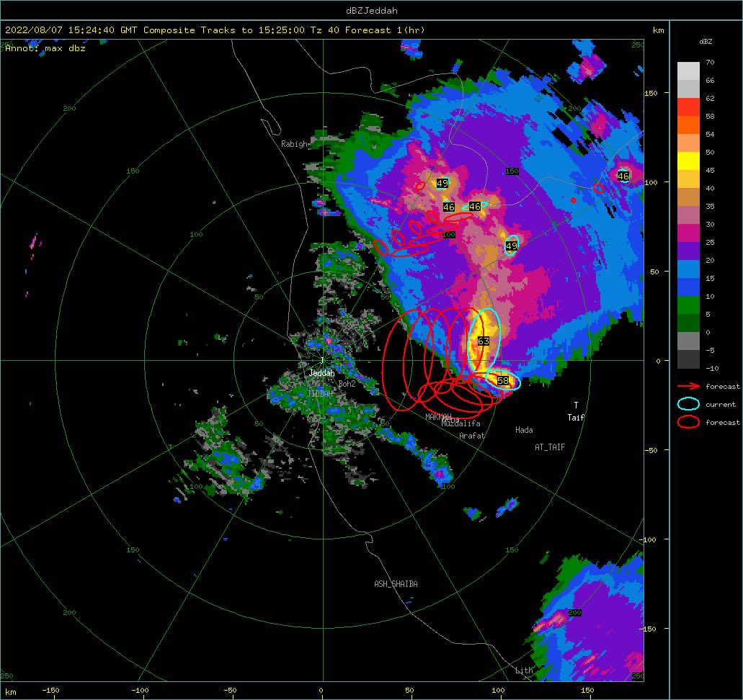Screen dimensions: 743x700
Task: Click the AT_TAIF map label
Action: click(550, 447)
